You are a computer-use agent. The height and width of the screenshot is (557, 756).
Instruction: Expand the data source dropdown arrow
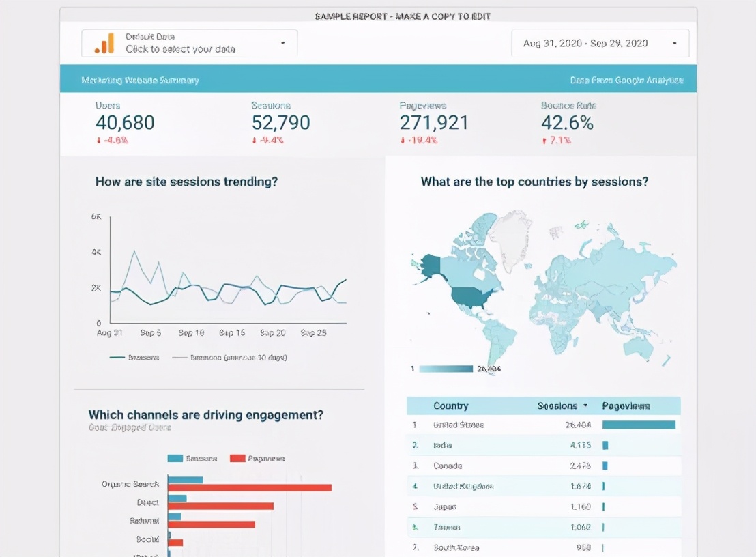click(x=283, y=43)
